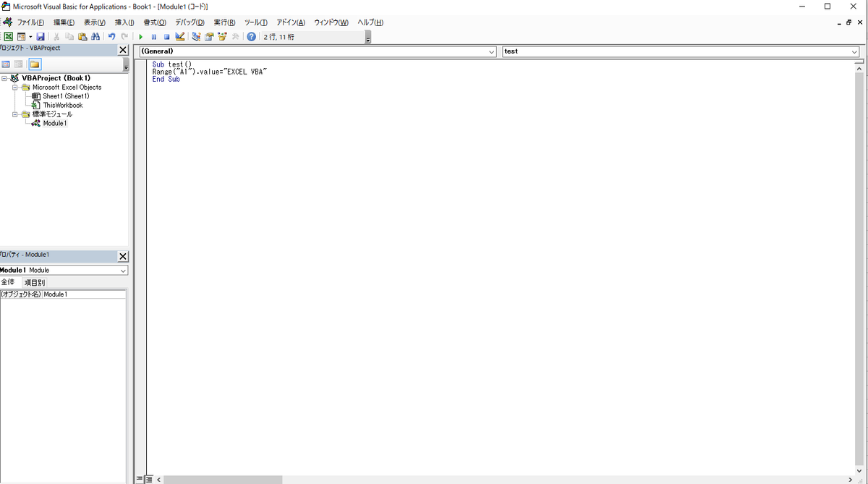Click the View Code icon in Project pane
868x484 pixels.
[x=6, y=64]
